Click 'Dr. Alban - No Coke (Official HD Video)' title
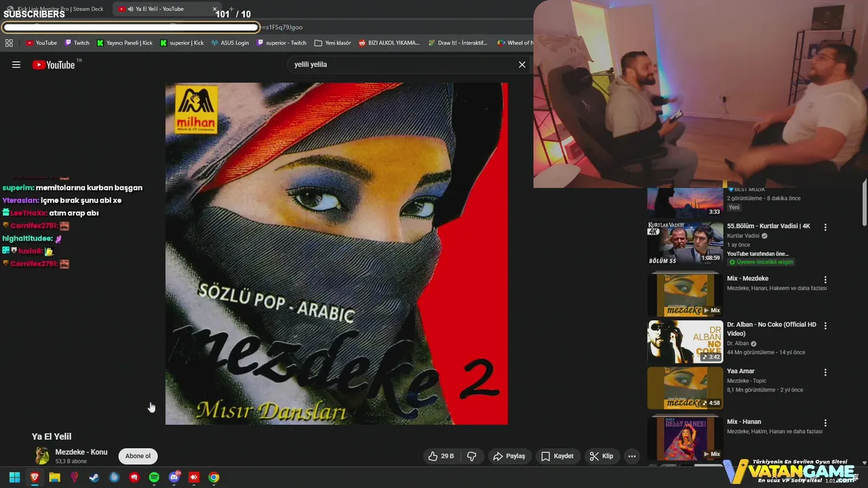 [772, 329]
